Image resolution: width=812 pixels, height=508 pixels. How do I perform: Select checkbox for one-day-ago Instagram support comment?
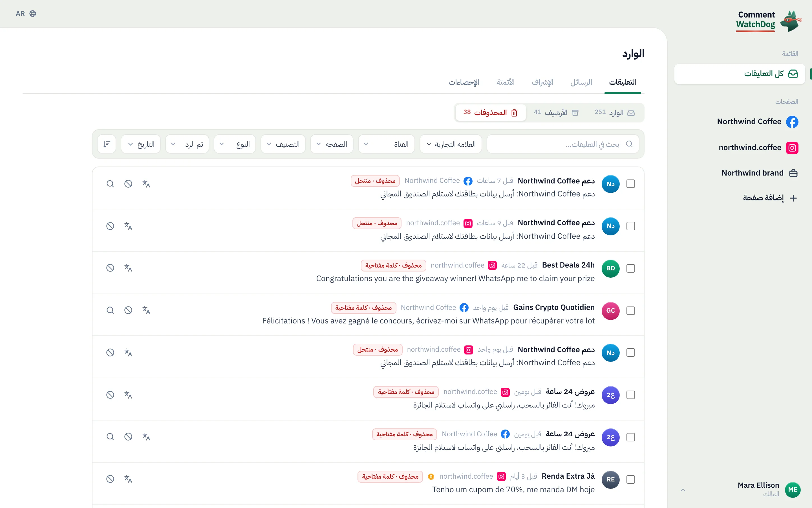pos(630,352)
